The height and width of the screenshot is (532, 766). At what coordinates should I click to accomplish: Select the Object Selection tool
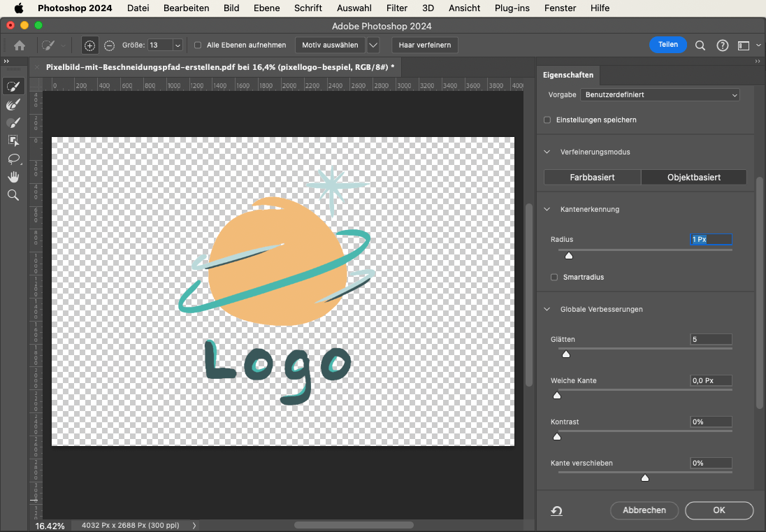click(x=13, y=141)
